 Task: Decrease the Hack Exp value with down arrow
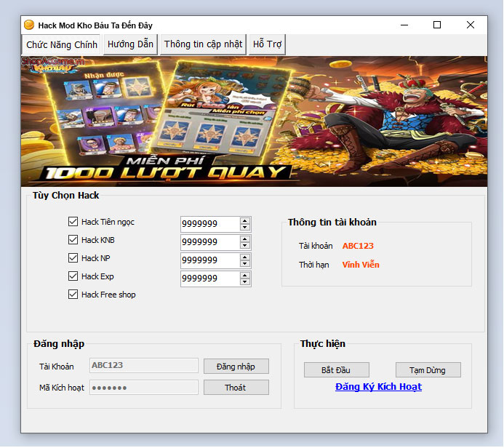click(x=245, y=282)
